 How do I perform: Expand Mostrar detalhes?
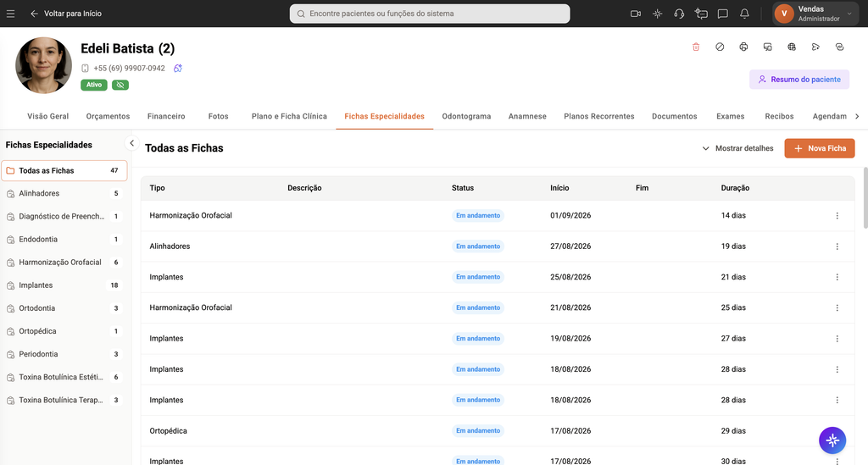click(737, 148)
